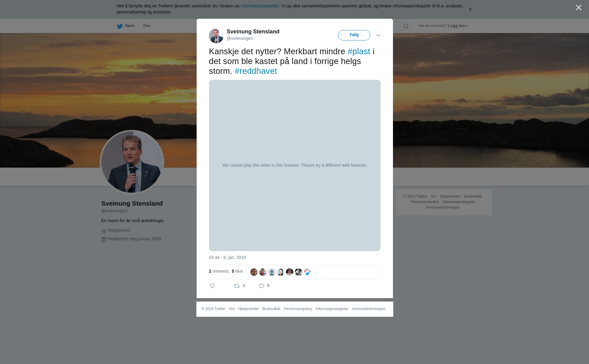Click the tweet timestamp 03:44 - 6. jan. 2019

[227, 257]
